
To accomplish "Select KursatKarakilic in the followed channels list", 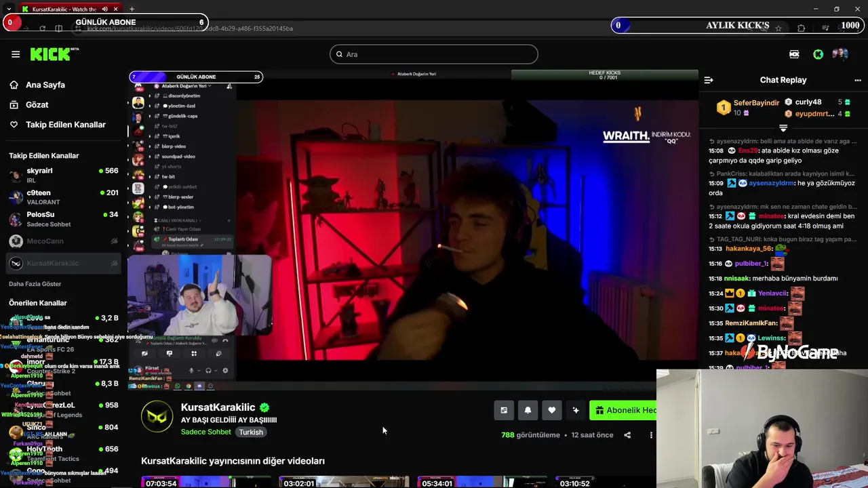I will pyautogui.click(x=64, y=263).
